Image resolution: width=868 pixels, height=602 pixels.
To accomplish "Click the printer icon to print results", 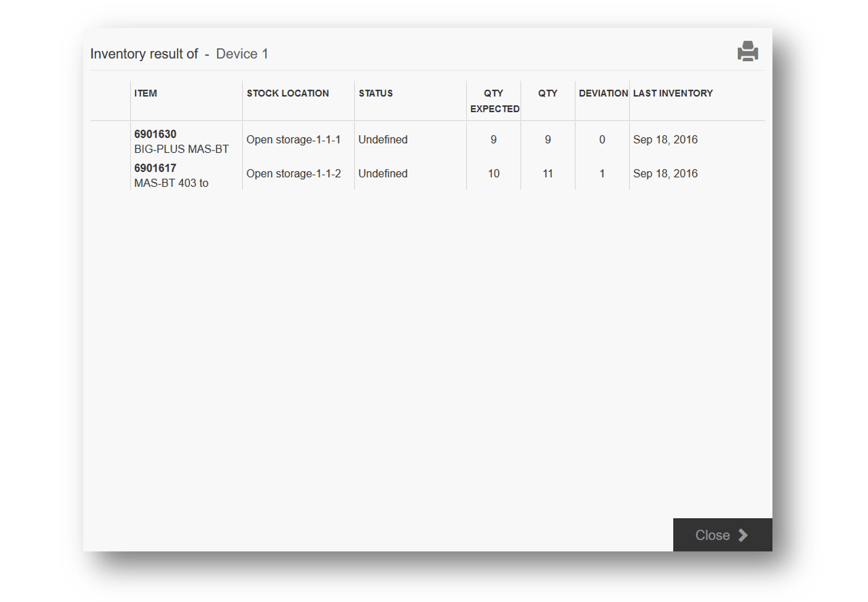I will tap(747, 51).
